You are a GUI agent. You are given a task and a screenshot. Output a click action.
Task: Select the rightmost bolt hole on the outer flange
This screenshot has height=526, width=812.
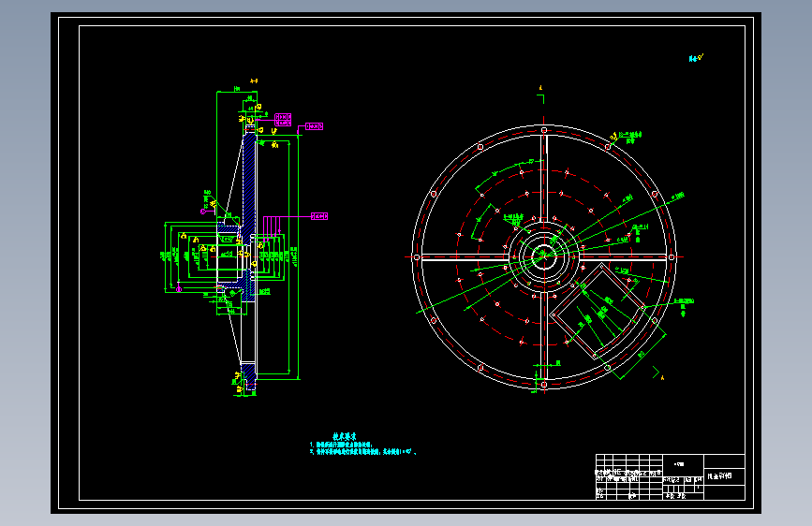click(x=672, y=257)
